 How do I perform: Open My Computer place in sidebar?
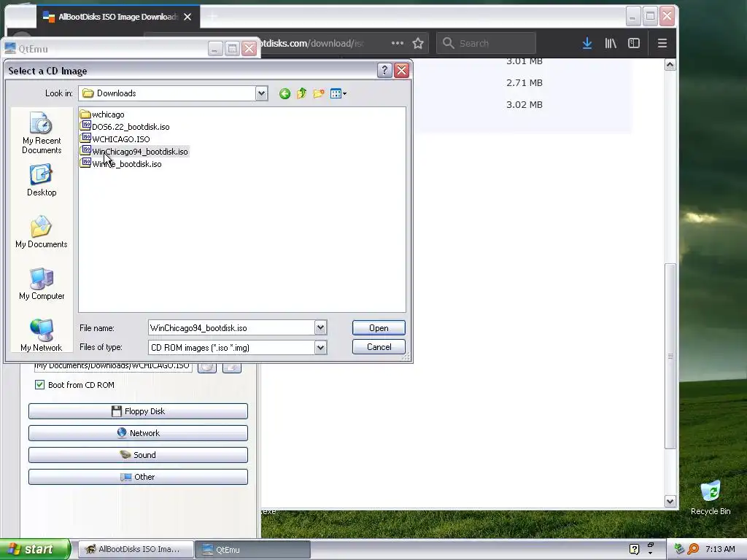[42, 284]
